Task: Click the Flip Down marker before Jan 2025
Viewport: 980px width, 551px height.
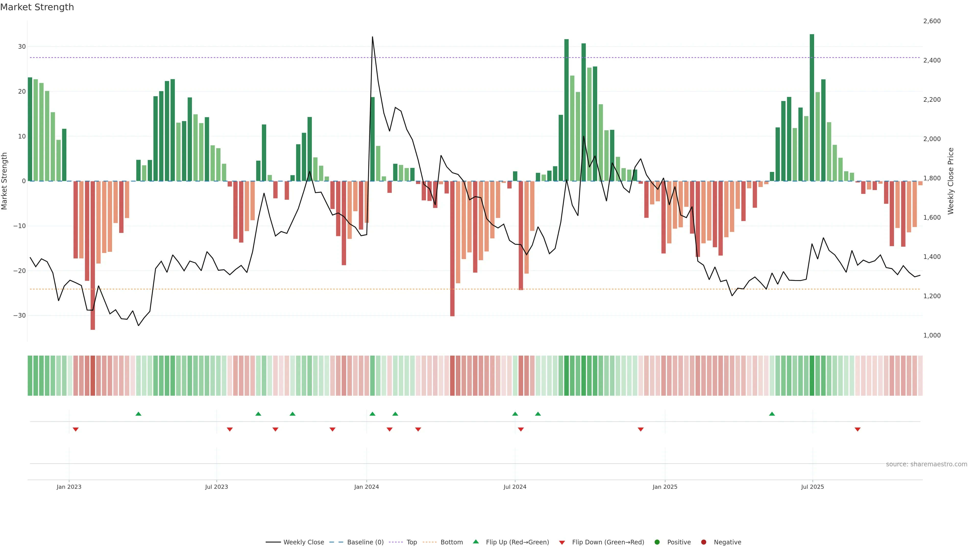Action: (641, 429)
